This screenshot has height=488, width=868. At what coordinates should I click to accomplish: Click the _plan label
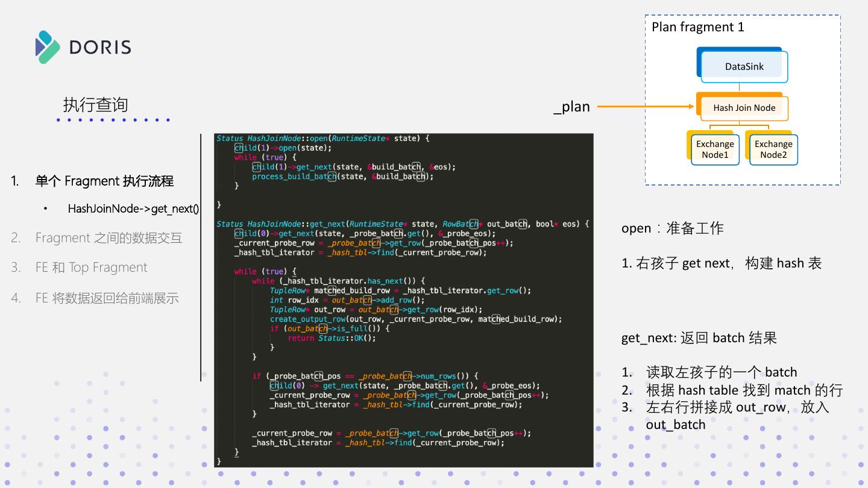pos(571,107)
